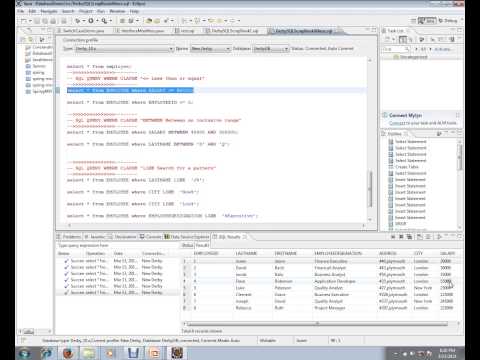
Task: Switch to the SwitchCaseDemo.java editor tab
Action: tap(81, 31)
